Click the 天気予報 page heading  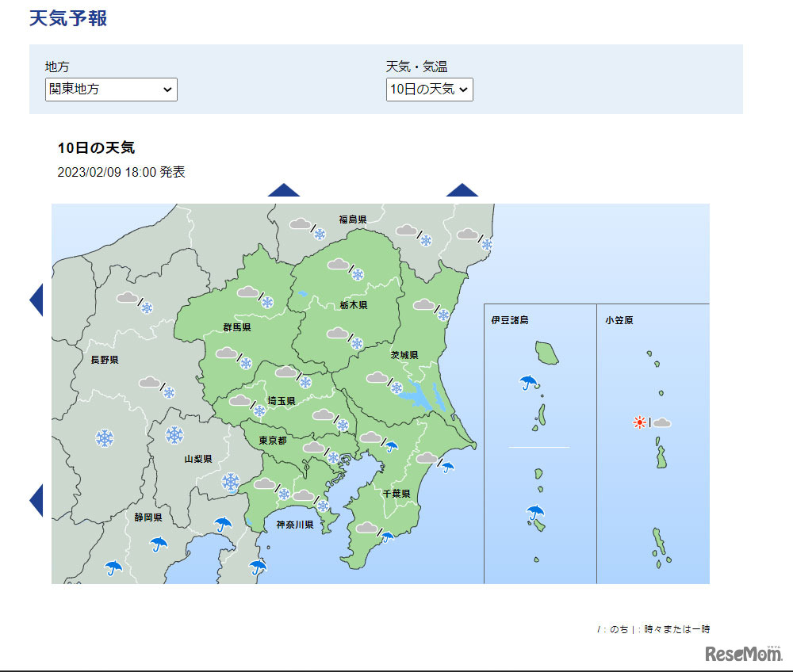pyautogui.click(x=70, y=17)
